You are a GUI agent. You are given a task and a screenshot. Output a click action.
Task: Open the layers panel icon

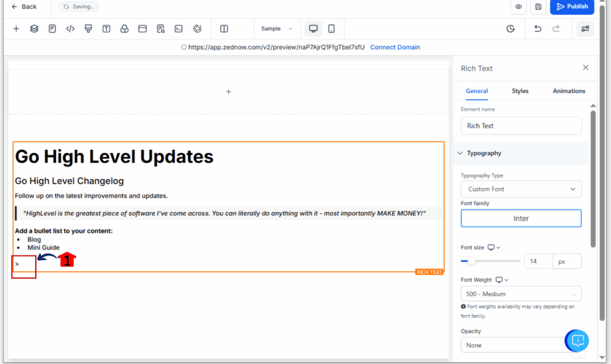pyautogui.click(x=34, y=29)
